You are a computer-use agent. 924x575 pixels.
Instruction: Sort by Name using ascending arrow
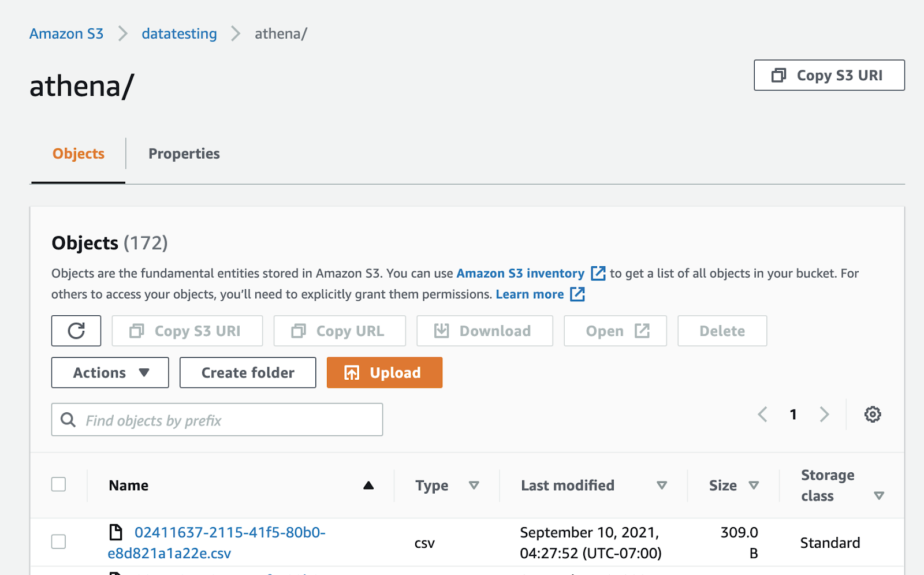[368, 486]
